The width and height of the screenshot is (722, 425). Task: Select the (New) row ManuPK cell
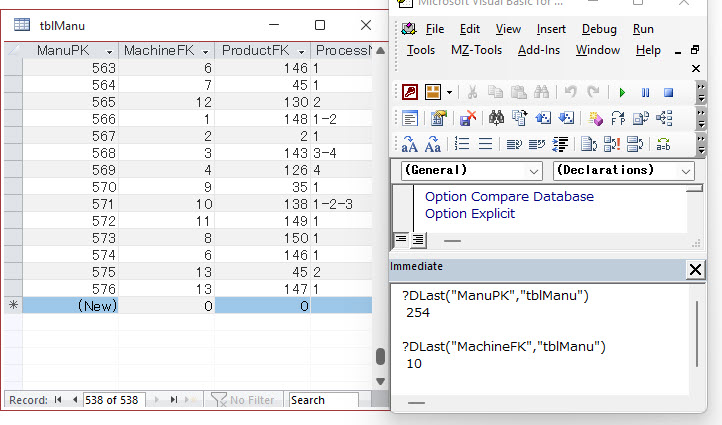70,306
